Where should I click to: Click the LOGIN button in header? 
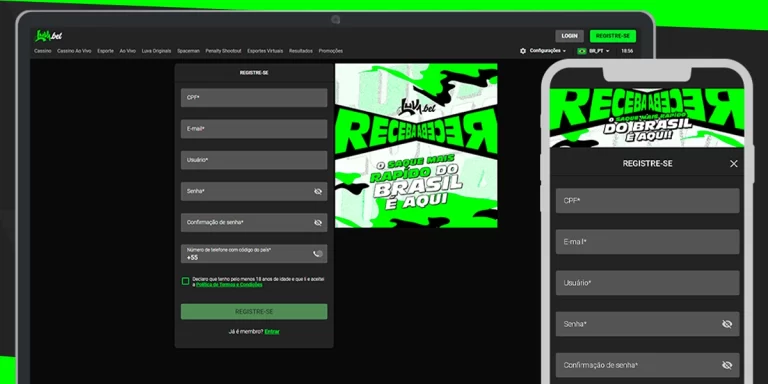click(569, 36)
